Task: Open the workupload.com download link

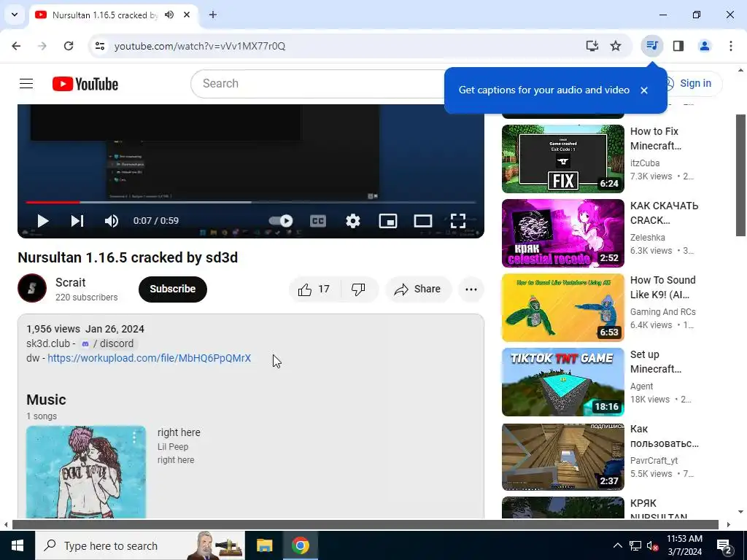Action: click(x=149, y=358)
